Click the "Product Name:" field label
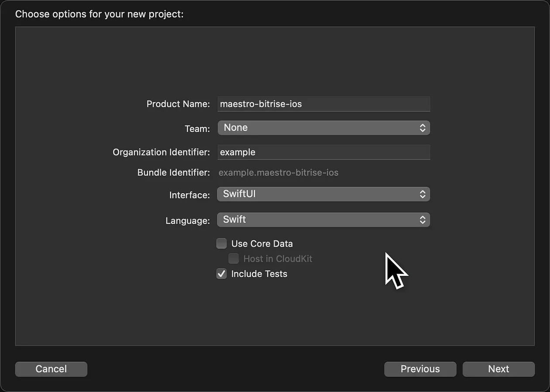Screen dimensions: 550x392 (x=178, y=104)
